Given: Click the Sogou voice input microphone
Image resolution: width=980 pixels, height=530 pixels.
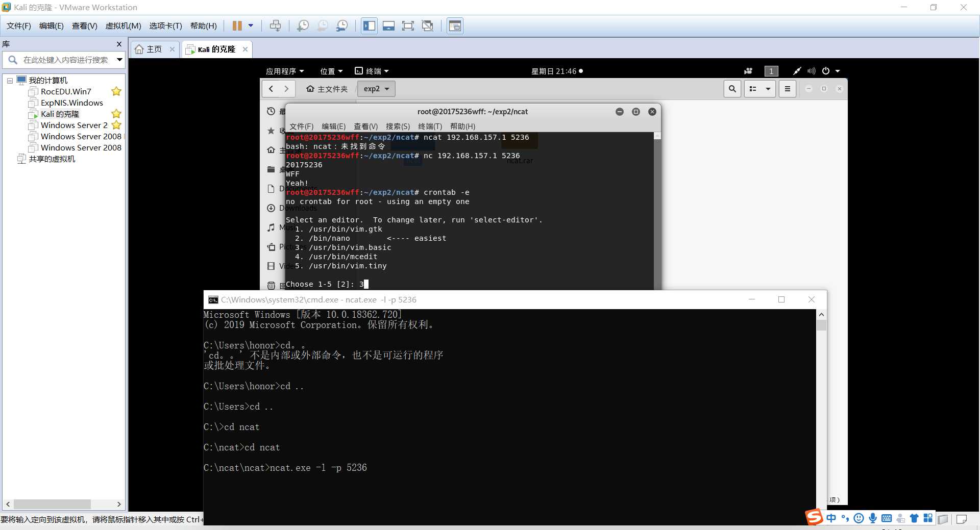Looking at the screenshot, I should pyautogui.click(x=873, y=518).
